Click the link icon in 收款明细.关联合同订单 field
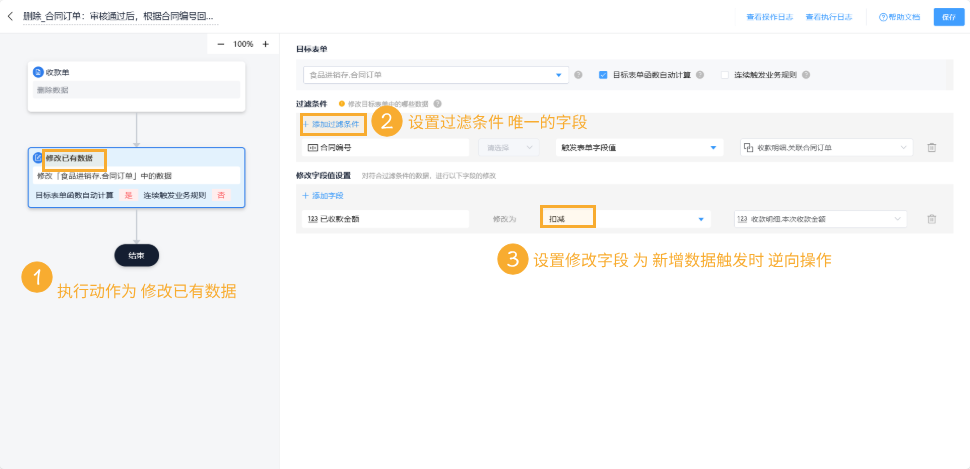Image resolution: width=970 pixels, height=469 pixels. 748,147
